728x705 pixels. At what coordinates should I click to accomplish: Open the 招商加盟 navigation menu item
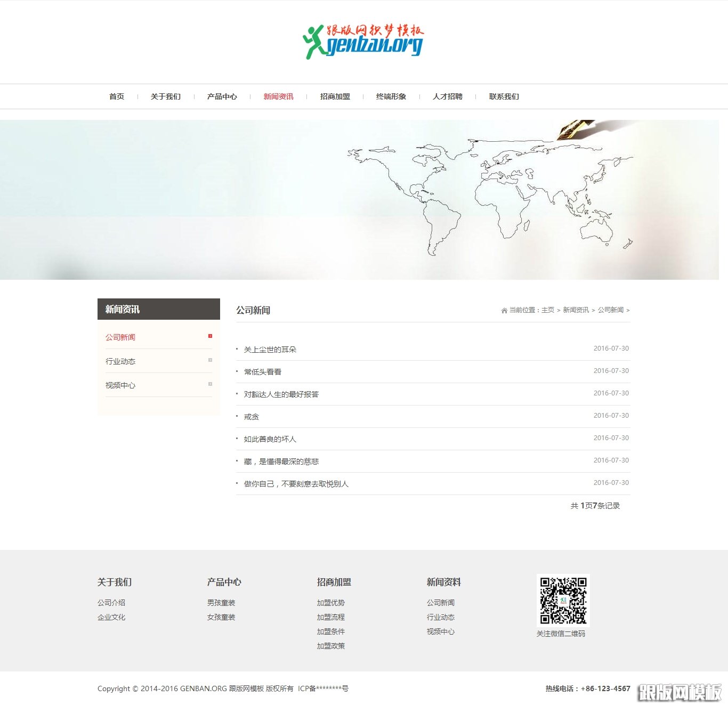(x=335, y=96)
